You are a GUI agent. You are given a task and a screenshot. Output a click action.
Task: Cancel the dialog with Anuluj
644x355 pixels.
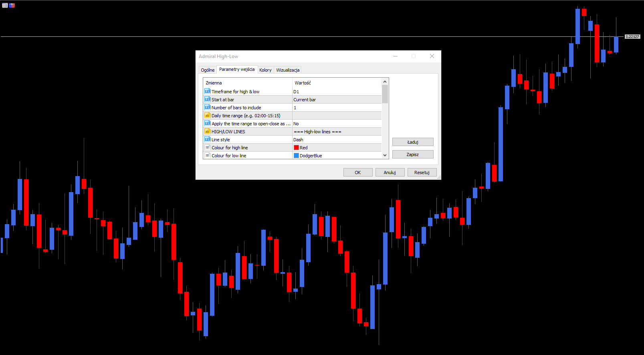[x=390, y=172]
